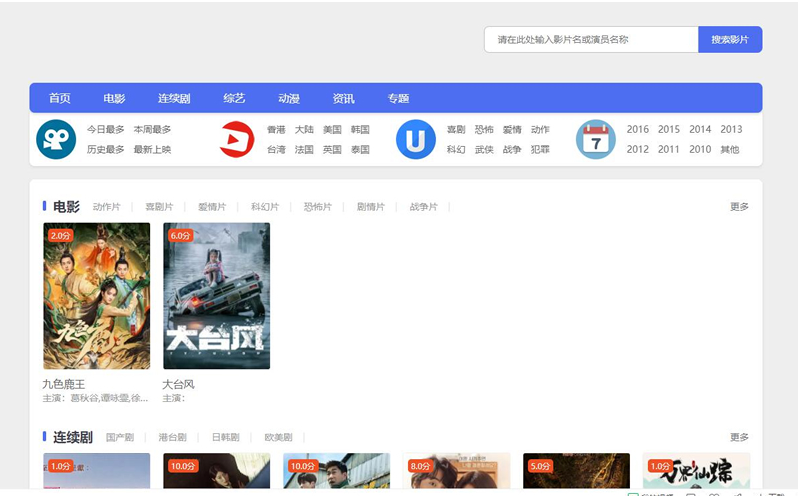This screenshot has height=496, width=800.
Task: Filter by year 2013
Action: click(x=731, y=130)
